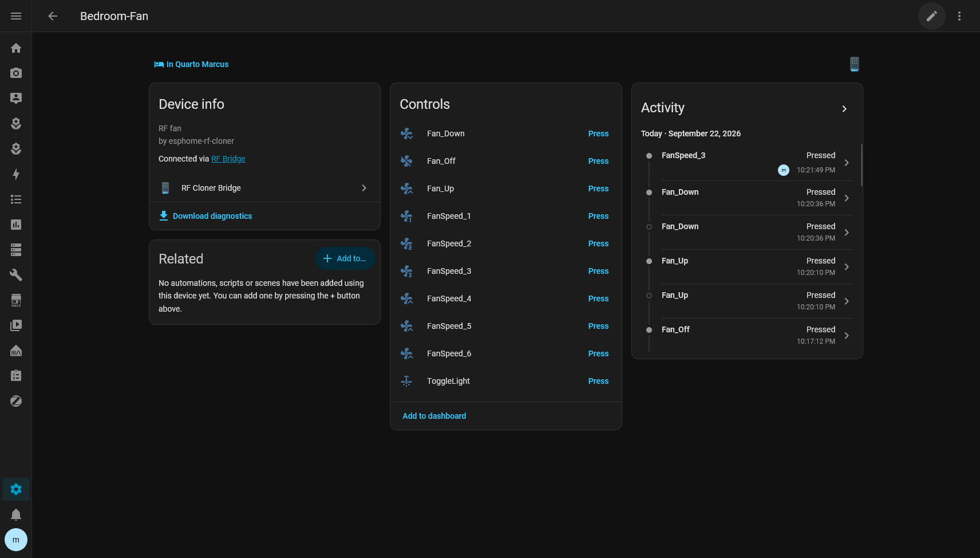Trigger Press for ToggleLight

[598, 381]
